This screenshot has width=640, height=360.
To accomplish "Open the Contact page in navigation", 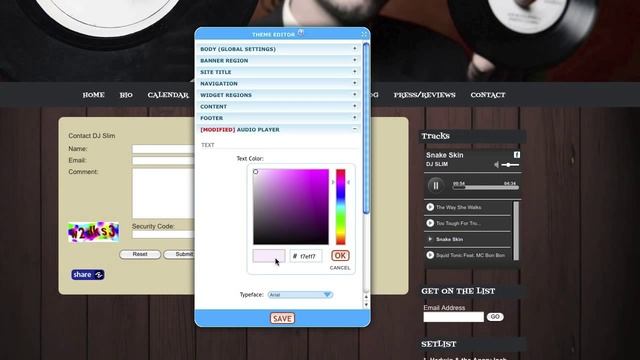I will [488, 95].
